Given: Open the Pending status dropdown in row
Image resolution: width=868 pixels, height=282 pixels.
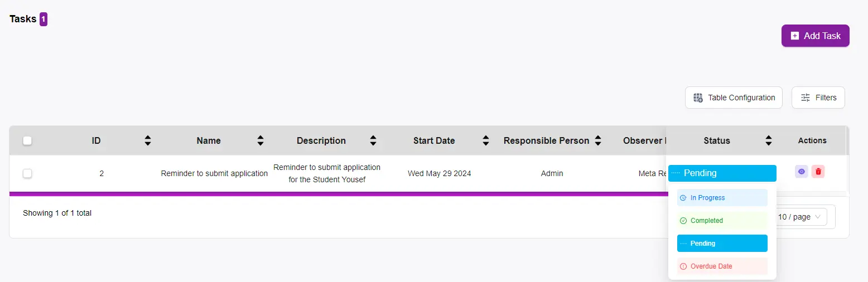Looking at the screenshot, I should pyautogui.click(x=722, y=173).
